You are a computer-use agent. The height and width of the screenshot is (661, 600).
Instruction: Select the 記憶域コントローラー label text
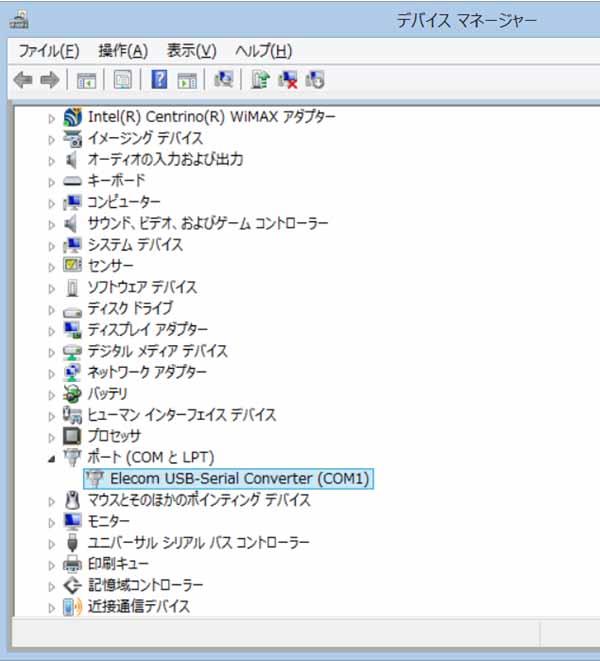145,585
